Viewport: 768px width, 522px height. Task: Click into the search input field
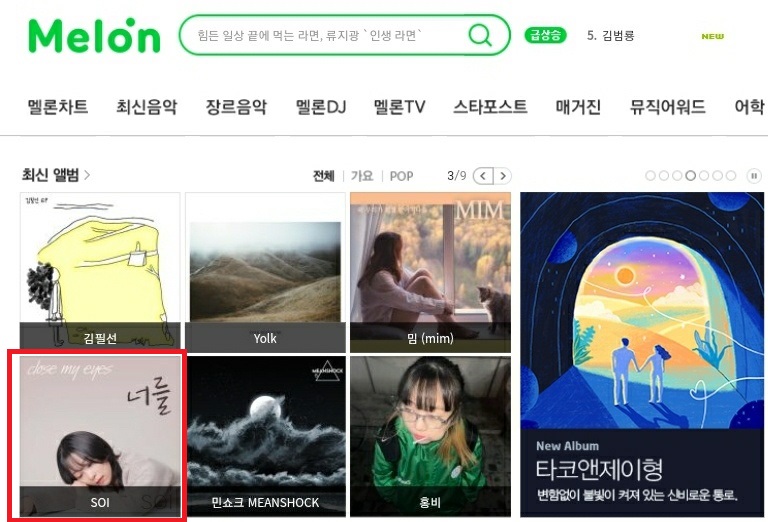(x=323, y=35)
